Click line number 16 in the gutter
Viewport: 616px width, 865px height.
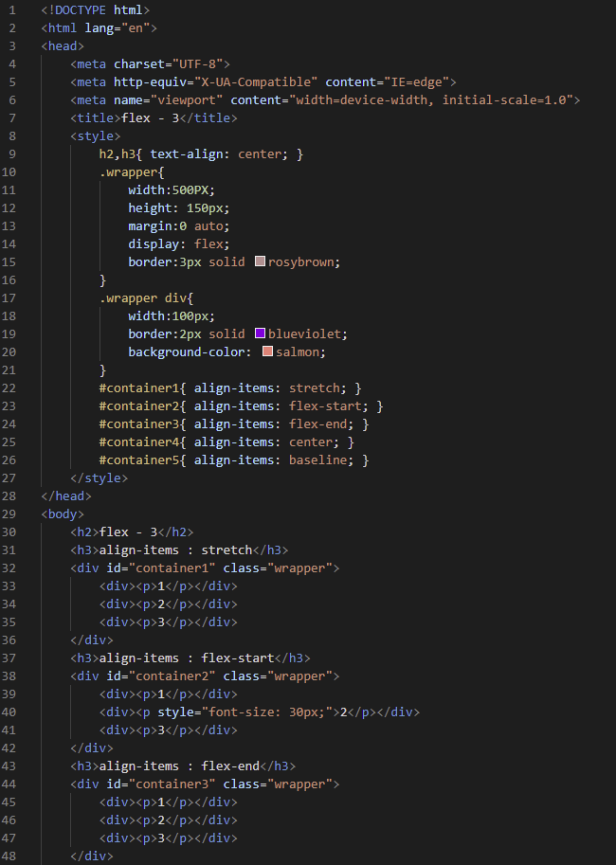point(9,279)
